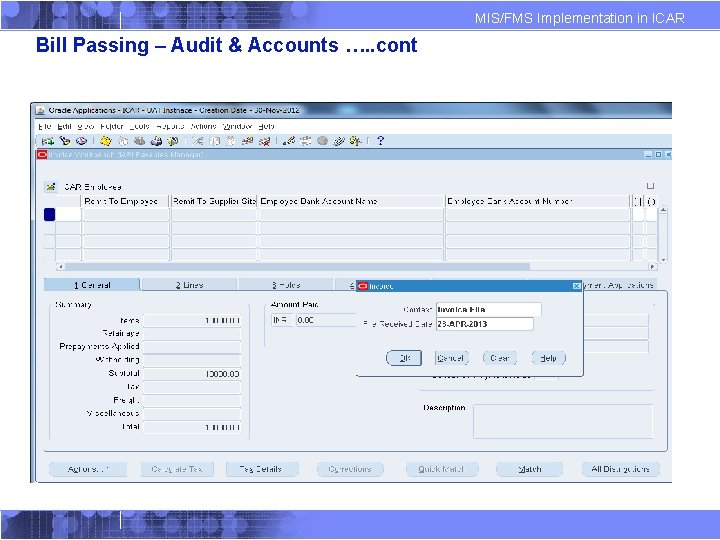This screenshot has width=720, height=540.
Task: Click the File Received Date field
Action: tap(484, 324)
